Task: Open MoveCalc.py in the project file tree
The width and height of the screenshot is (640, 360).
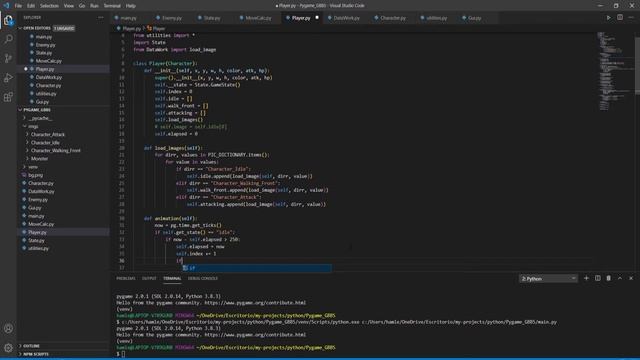Action: tap(63, 224)
